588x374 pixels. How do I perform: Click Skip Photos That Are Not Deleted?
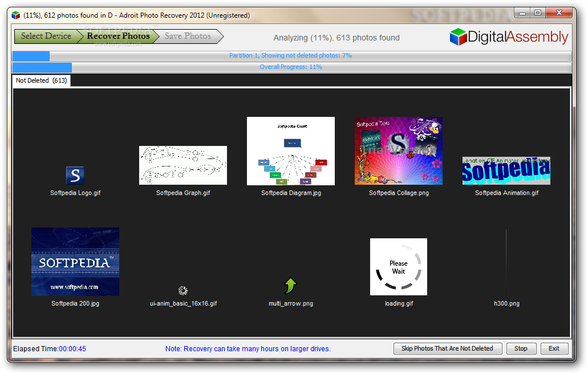point(447,348)
